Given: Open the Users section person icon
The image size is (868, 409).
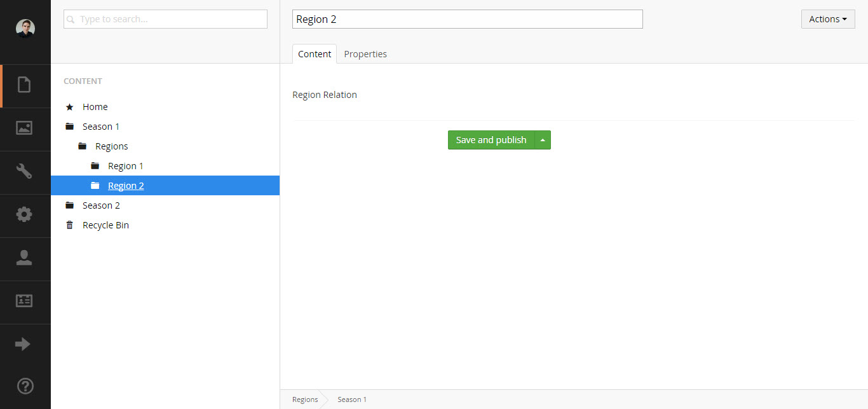Looking at the screenshot, I should pyautogui.click(x=24, y=258).
